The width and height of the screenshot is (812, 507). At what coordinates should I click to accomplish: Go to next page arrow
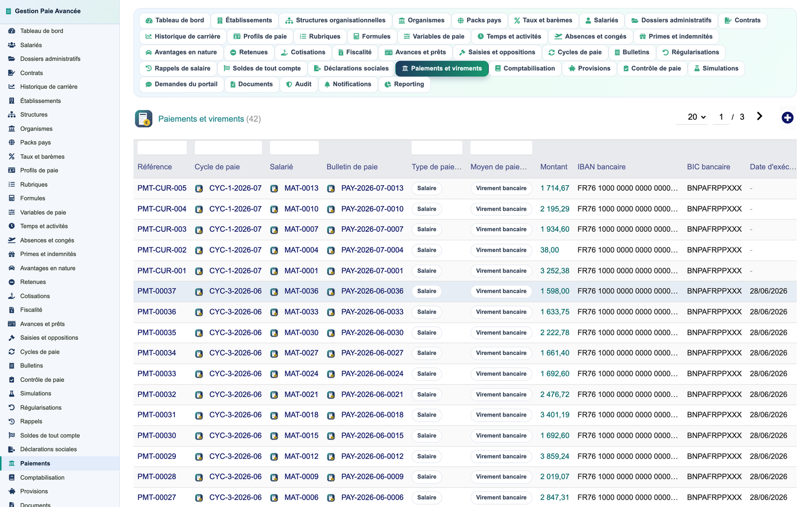pos(759,116)
